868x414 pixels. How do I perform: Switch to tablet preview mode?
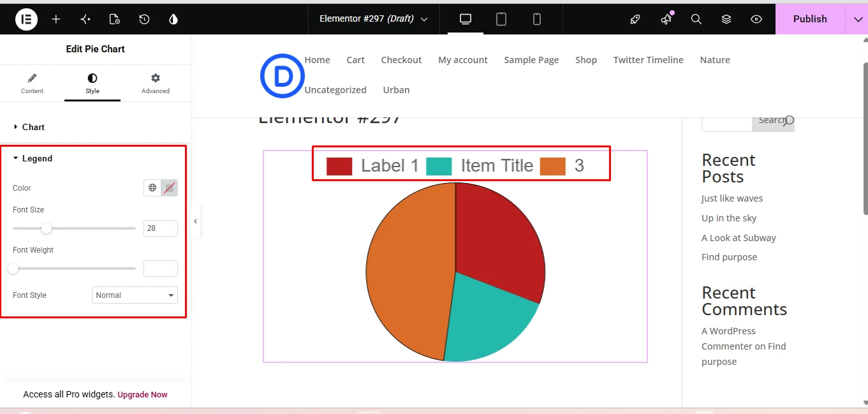501,19
